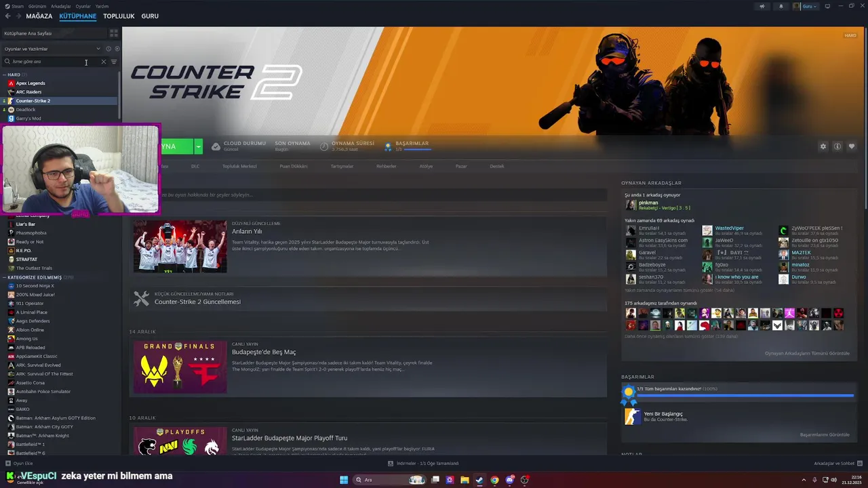Viewport: 868px width, 488px height.
Task: Switch to Big Picture mode icon
Action: (827, 6)
